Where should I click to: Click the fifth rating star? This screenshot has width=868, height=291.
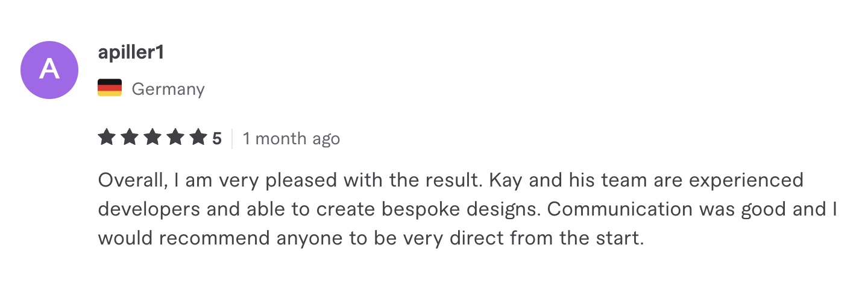(x=198, y=138)
